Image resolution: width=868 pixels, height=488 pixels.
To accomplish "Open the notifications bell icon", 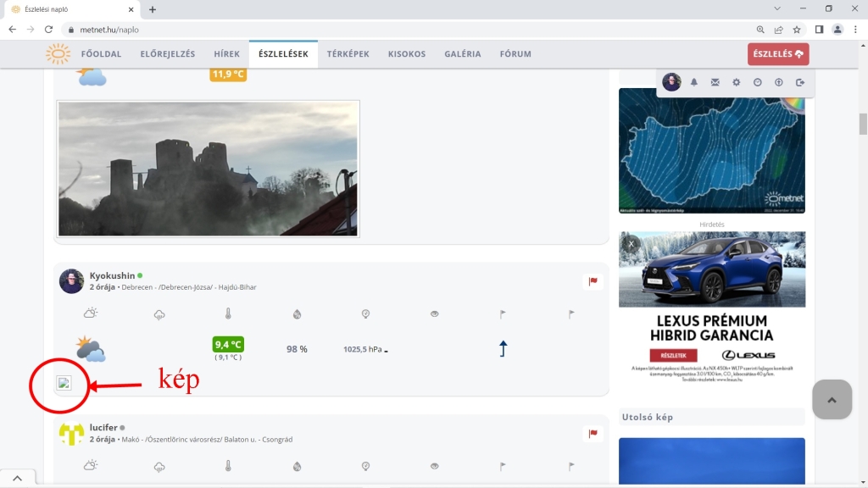I will [x=693, y=82].
